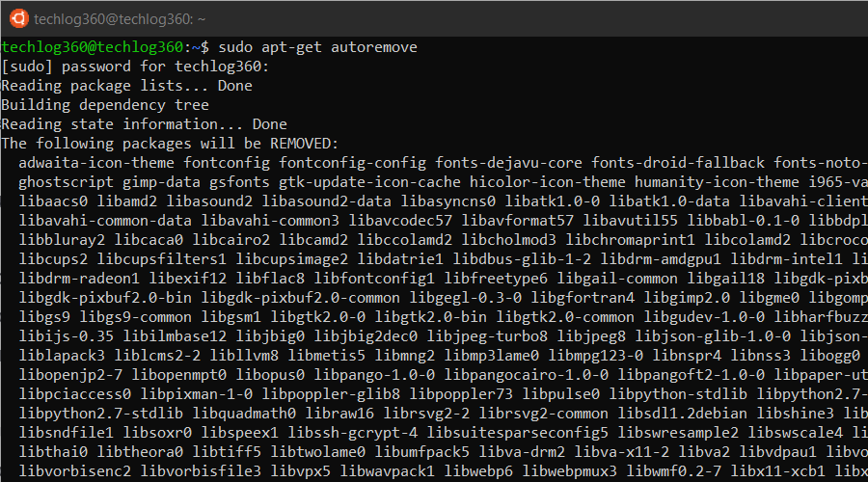Click the package name 'libsuitesparseconfig5'

click(517, 433)
